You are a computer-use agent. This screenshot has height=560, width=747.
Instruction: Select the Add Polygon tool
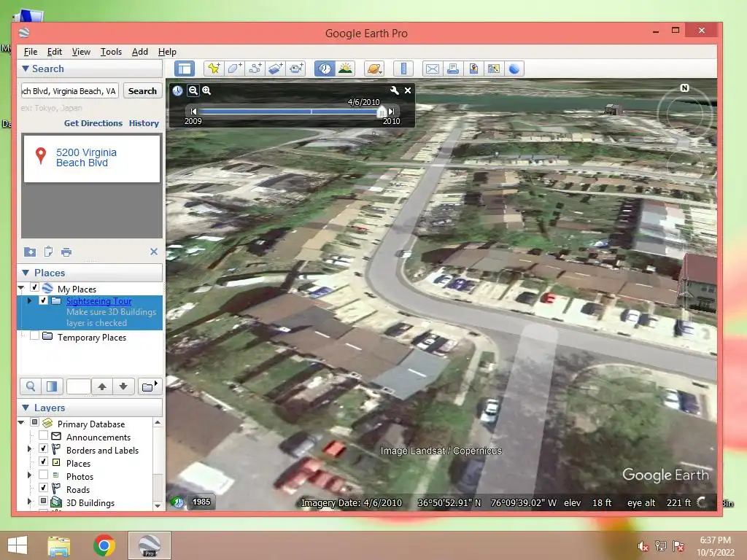tap(234, 69)
